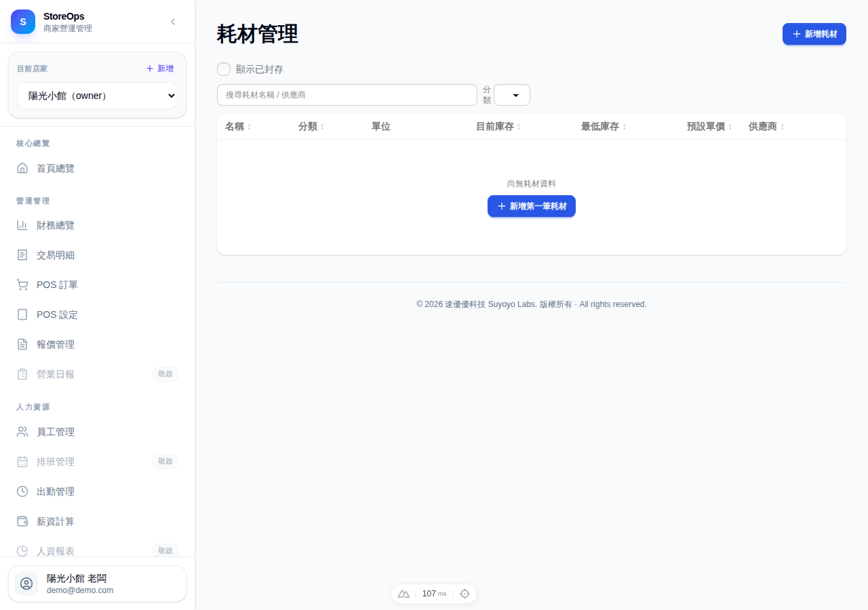This screenshot has width=868, height=610.
Task: Click the 營運管理 section label
Action: (x=33, y=201)
